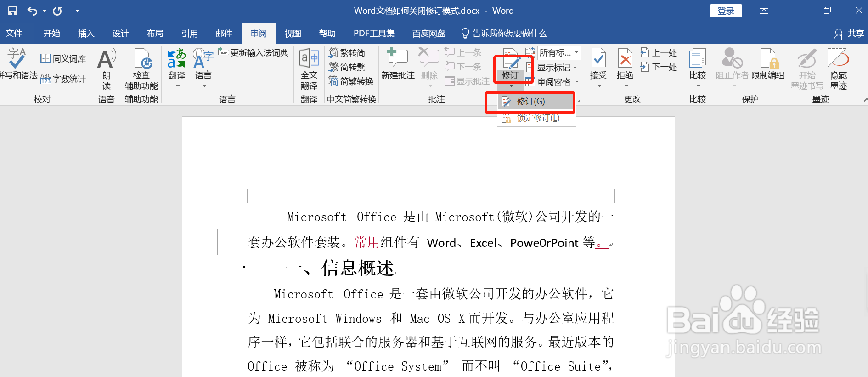
Task: Click 开始墨迹书写 button
Action: 807,69
